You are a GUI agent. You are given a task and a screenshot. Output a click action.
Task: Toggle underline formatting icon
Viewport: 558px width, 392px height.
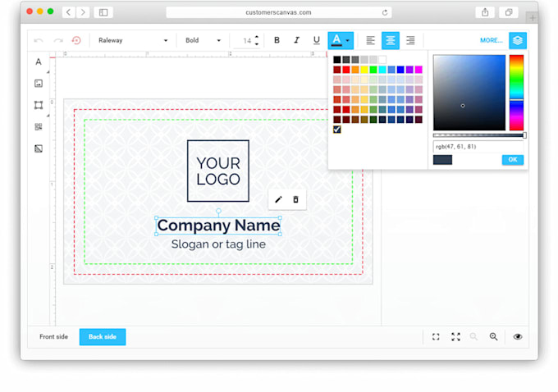(x=316, y=40)
